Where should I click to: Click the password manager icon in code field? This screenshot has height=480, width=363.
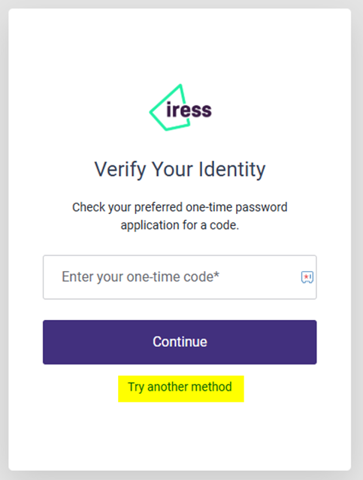tap(307, 277)
